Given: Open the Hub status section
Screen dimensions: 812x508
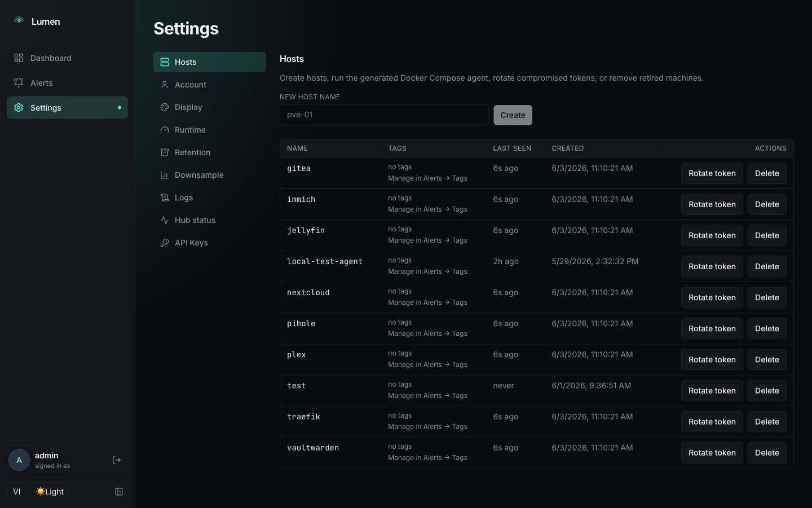Looking at the screenshot, I should 210,220.
